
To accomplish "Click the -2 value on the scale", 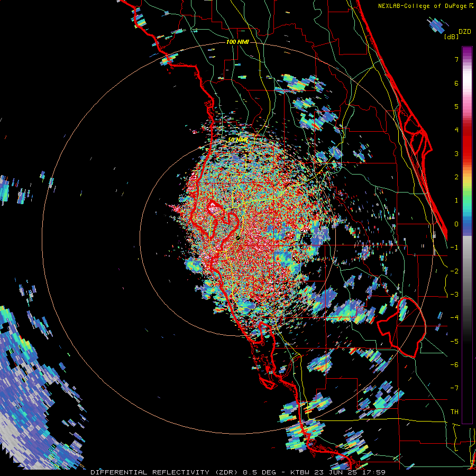I will coord(454,271).
